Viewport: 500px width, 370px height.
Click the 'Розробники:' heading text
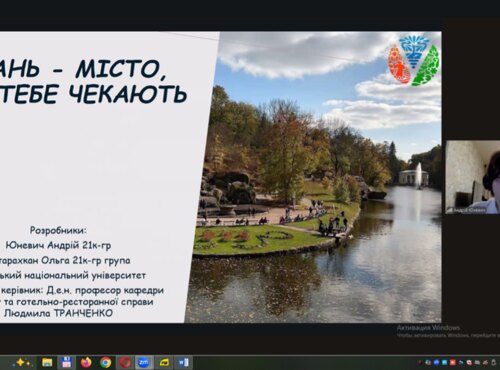coord(58,230)
